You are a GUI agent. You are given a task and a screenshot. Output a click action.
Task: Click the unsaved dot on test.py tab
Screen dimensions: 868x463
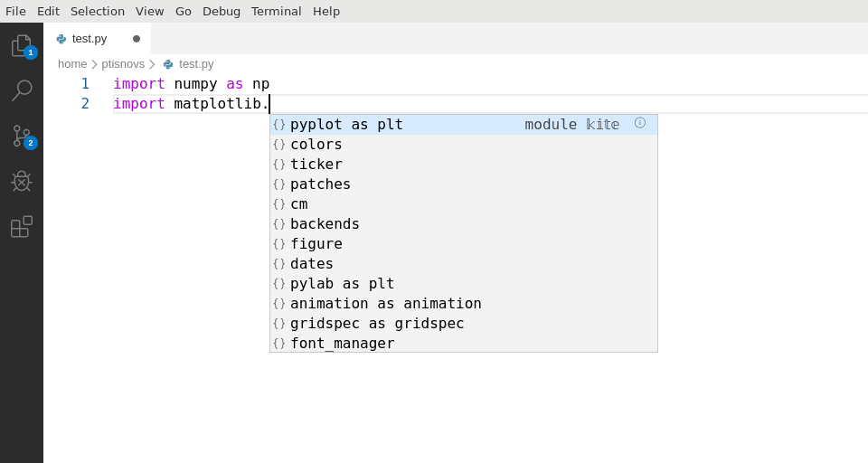point(137,39)
